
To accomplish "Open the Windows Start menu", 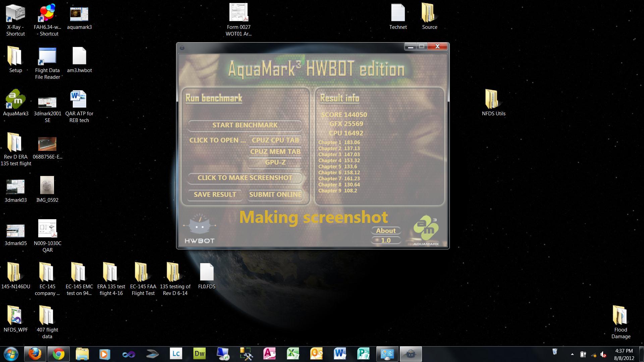I will [x=11, y=354].
